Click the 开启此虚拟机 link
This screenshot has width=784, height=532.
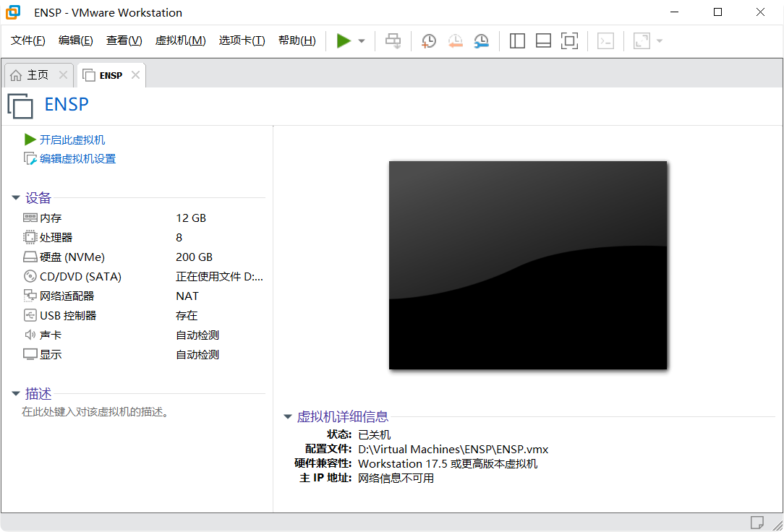click(x=72, y=140)
